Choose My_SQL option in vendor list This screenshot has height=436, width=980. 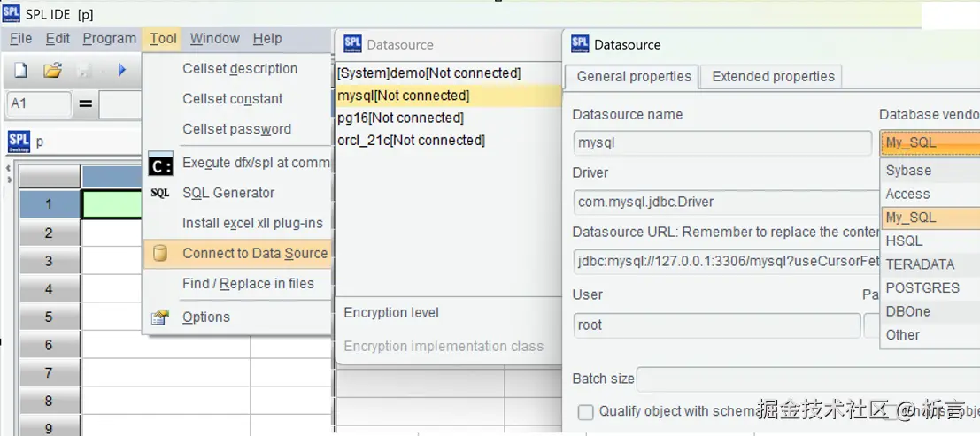[x=930, y=218]
